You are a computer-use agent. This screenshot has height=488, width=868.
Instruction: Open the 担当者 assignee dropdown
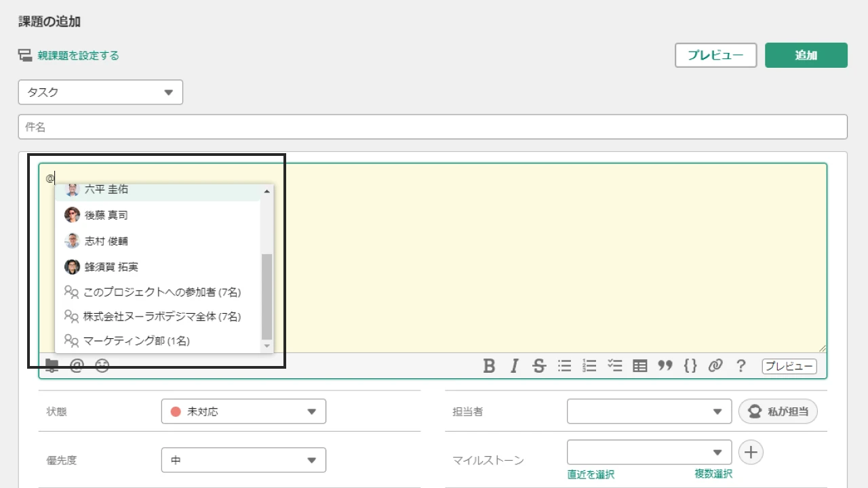(x=648, y=411)
